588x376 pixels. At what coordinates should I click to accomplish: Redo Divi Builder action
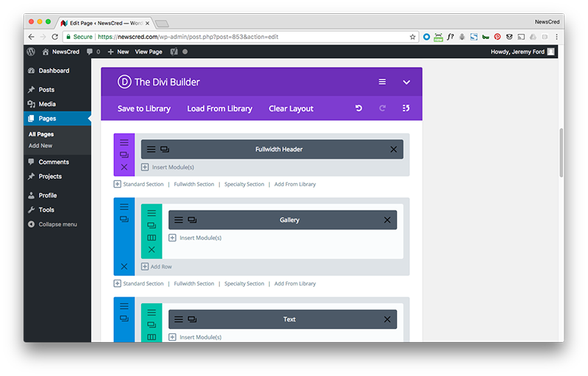click(382, 108)
